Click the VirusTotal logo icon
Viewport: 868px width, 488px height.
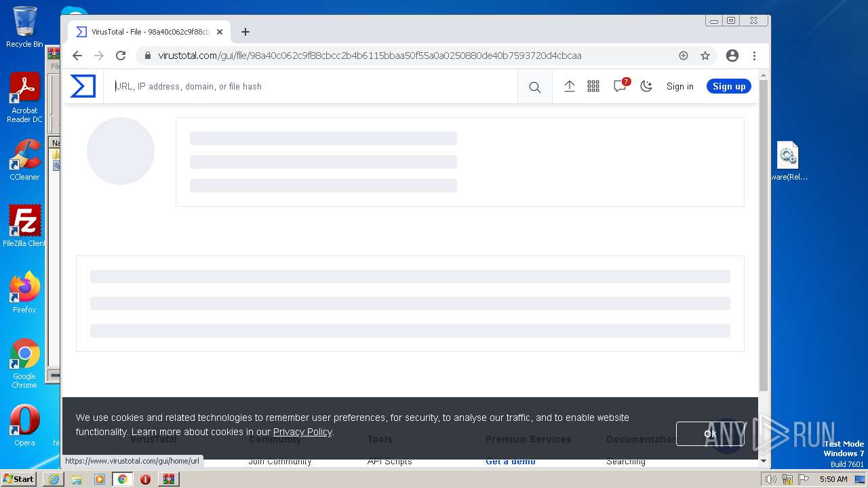tap(83, 86)
